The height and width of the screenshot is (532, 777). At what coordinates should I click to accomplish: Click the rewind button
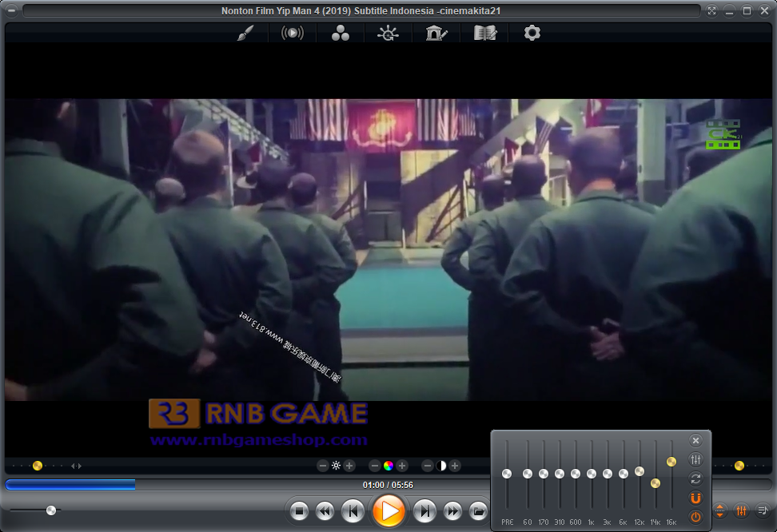click(325, 511)
